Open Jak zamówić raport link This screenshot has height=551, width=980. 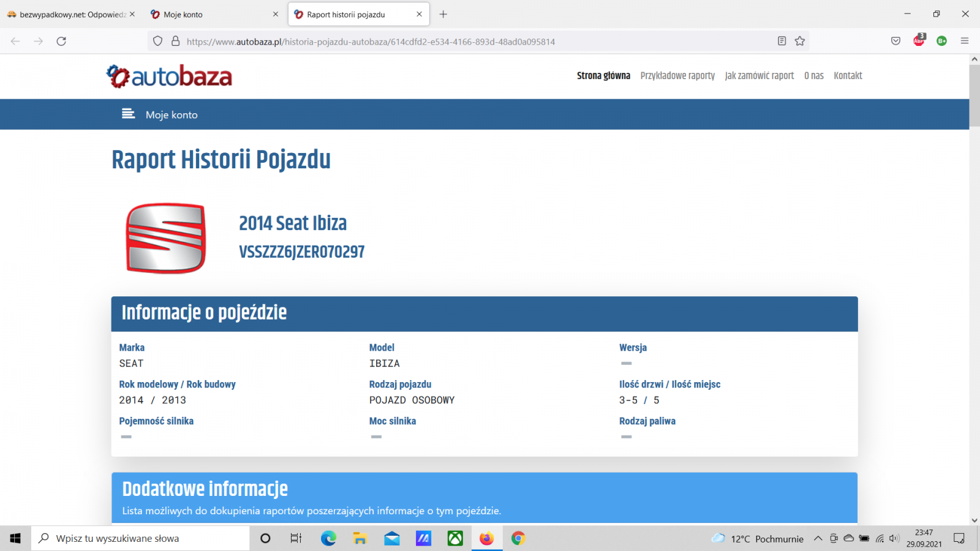click(x=759, y=76)
